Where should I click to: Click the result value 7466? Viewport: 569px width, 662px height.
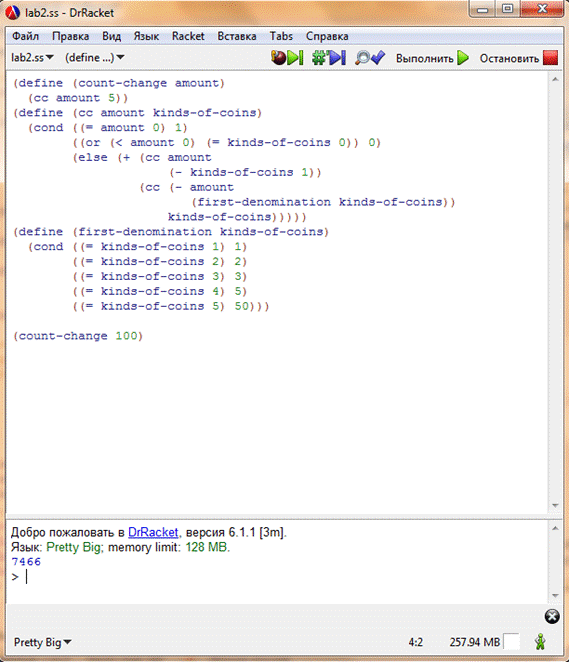click(x=26, y=562)
